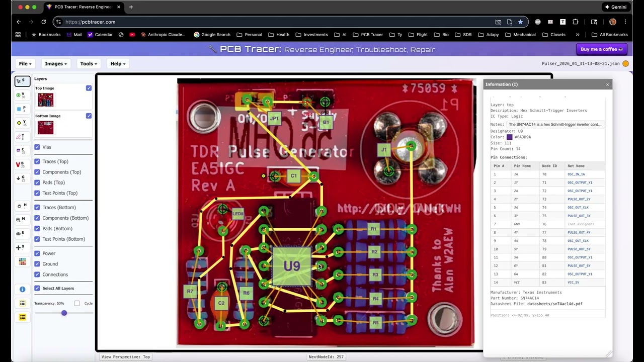Open the Investments bookmark folder
Screen dimensions: 644x362
[311, 35]
